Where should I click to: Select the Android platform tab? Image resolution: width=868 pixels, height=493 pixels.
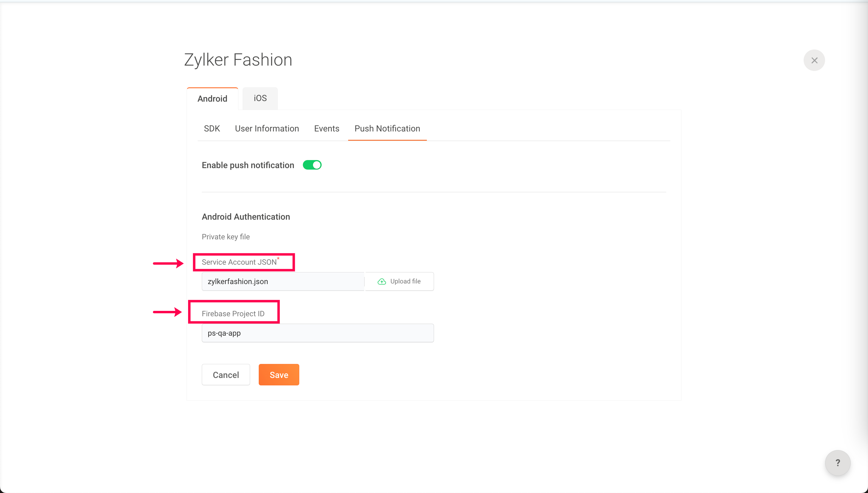click(x=212, y=99)
